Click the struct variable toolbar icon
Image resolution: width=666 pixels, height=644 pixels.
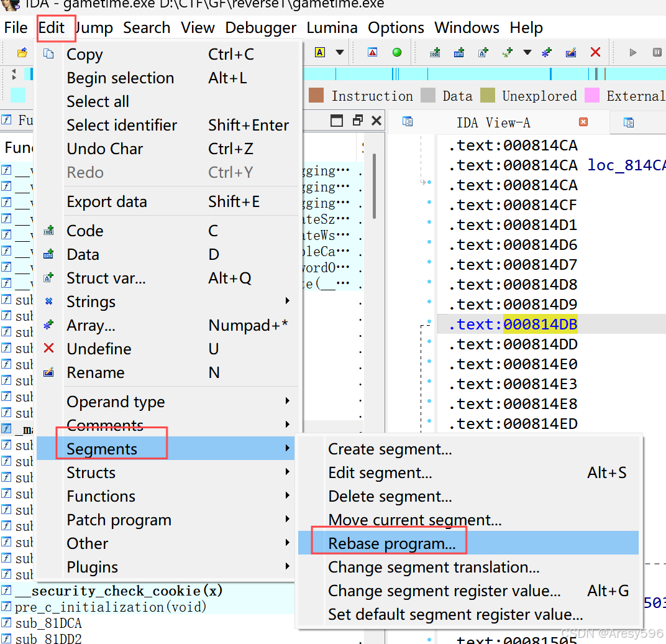coord(483,52)
